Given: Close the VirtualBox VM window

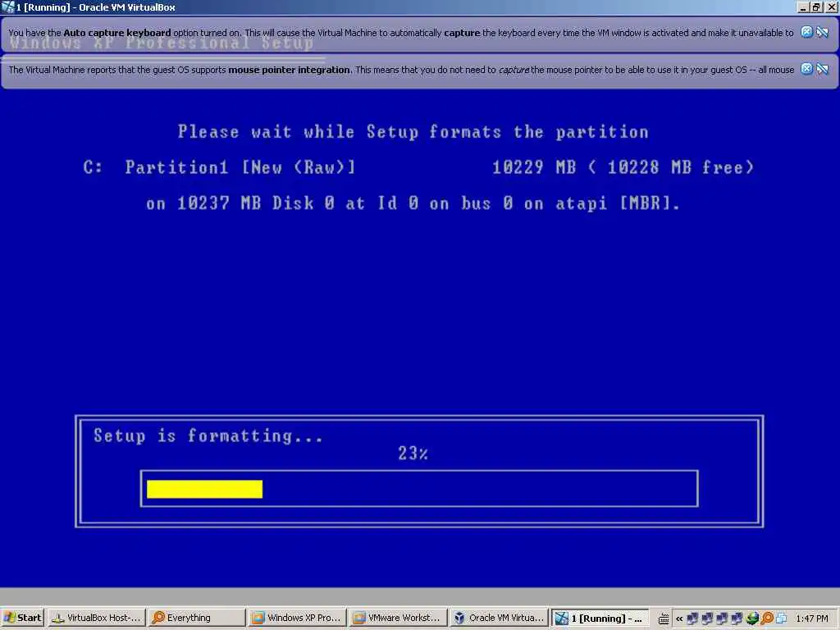Looking at the screenshot, I should point(831,7).
